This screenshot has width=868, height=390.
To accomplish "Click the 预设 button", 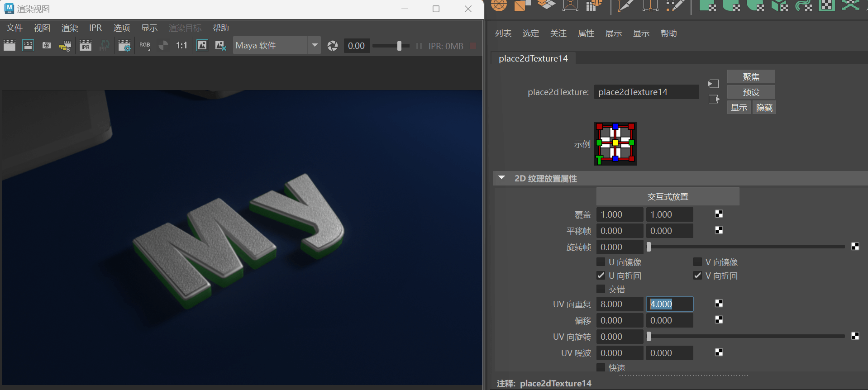I will click(x=751, y=92).
